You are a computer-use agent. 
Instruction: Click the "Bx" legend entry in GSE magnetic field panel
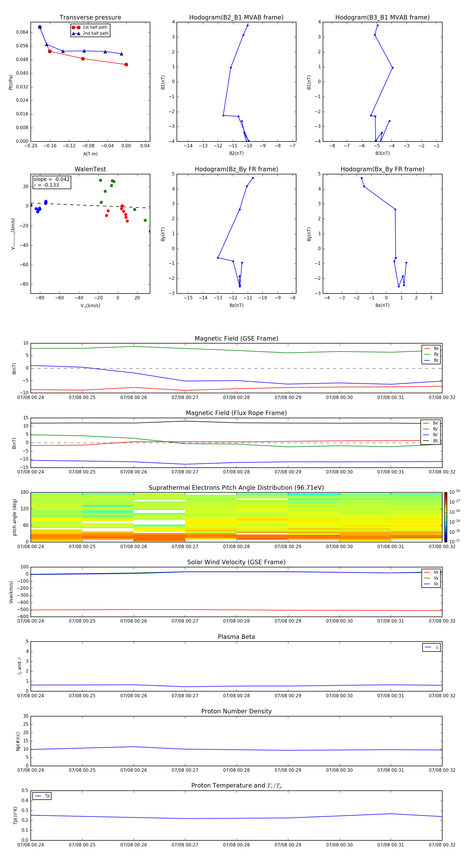point(431,349)
